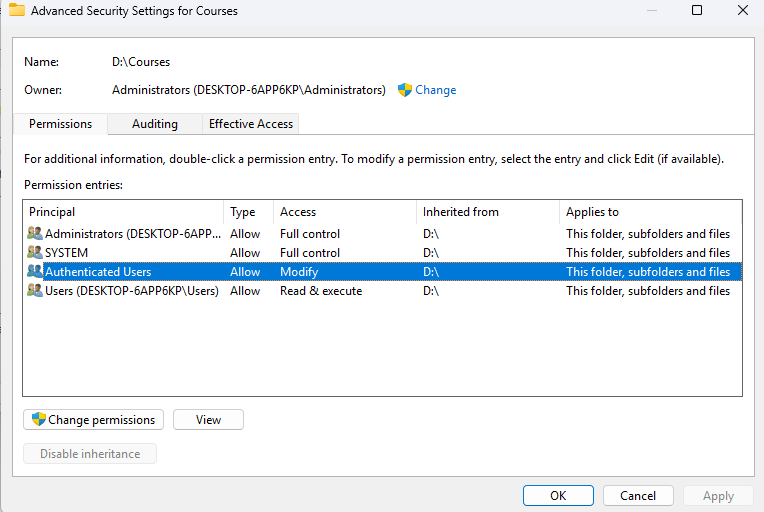764x512 pixels.
Task: Click the shield icon on Change permissions
Action: pyautogui.click(x=39, y=420)
